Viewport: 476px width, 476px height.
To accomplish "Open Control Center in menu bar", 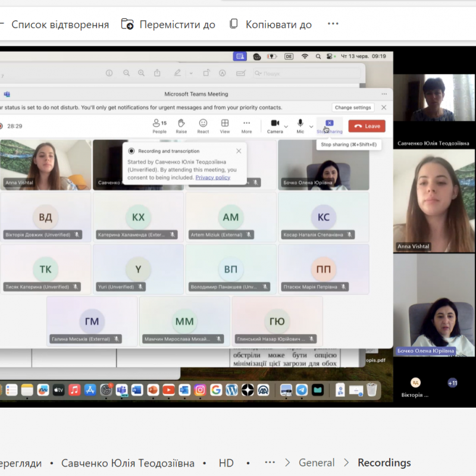I will pyautogui.click(x=330, y=57).
